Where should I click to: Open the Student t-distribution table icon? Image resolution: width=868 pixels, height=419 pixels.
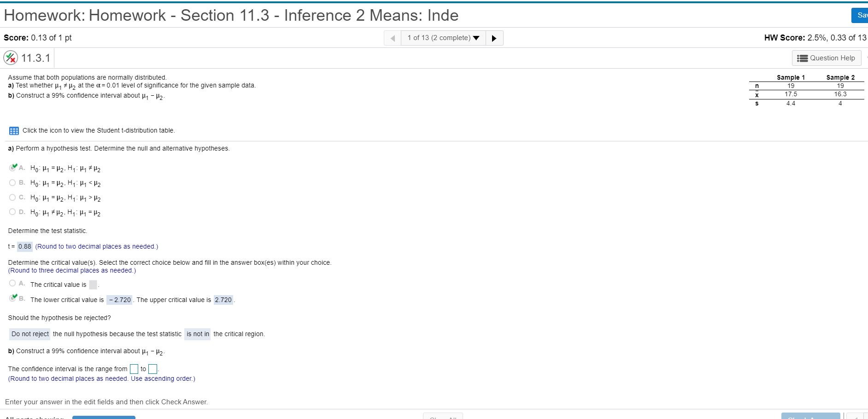click(x=14, y=130)
